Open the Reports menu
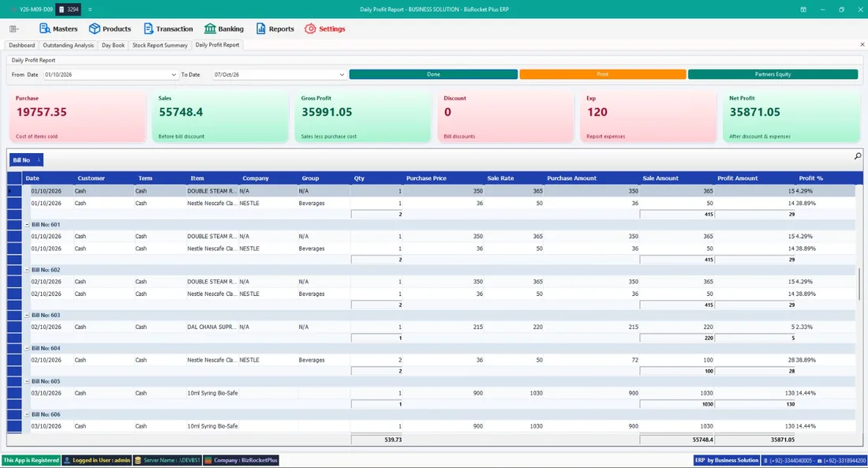The height and width of the screenshot is (468, 868). 275,28
